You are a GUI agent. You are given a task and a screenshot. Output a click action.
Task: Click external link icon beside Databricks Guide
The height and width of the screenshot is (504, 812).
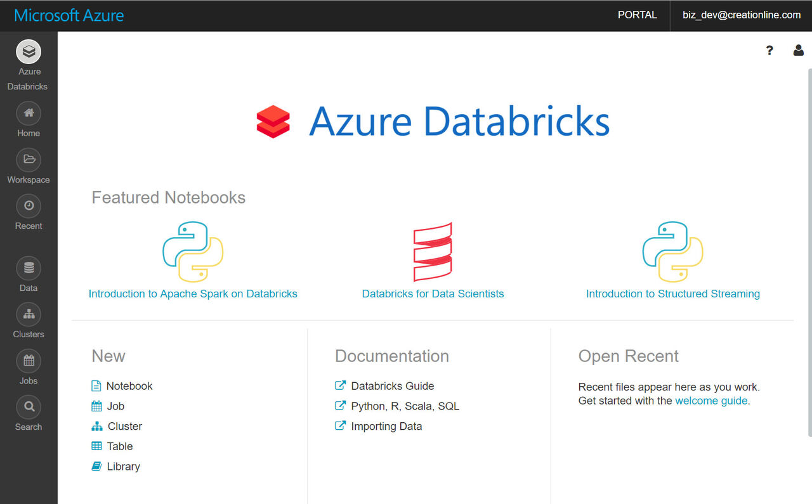(x=341, y=385)
